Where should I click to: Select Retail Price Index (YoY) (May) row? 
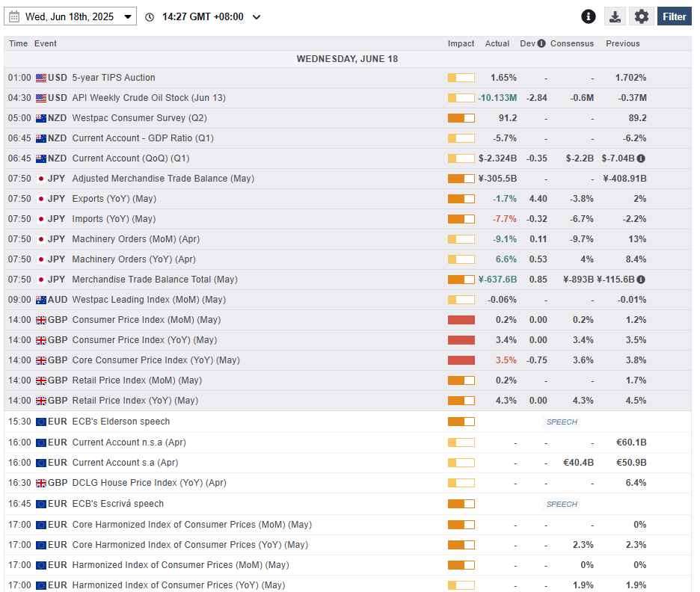pos(347,401)
